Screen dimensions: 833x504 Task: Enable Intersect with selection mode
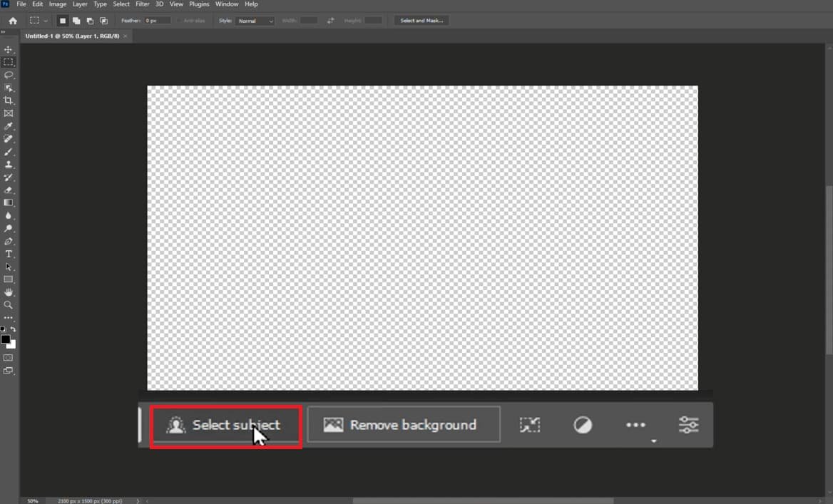coord(104,21)
